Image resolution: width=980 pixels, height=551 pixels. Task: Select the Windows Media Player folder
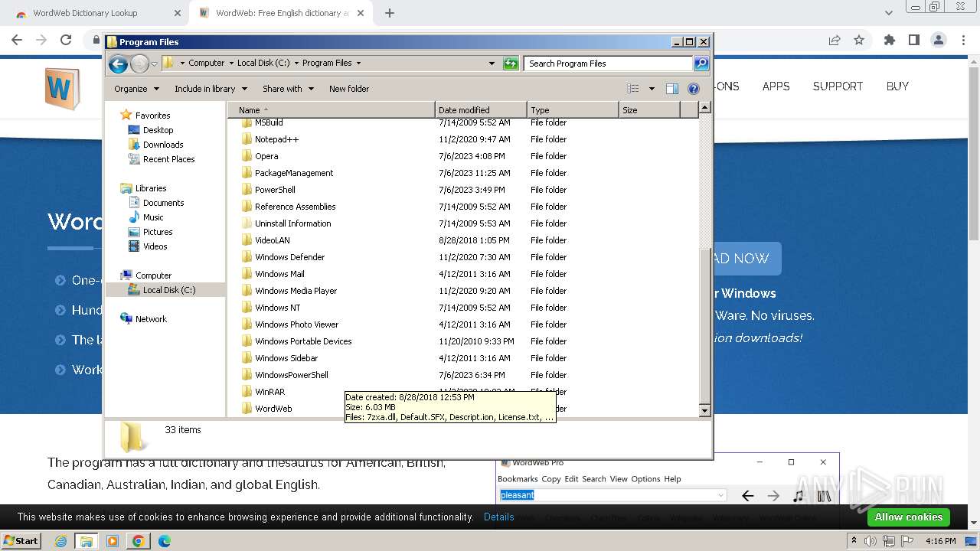click(296, 291)
